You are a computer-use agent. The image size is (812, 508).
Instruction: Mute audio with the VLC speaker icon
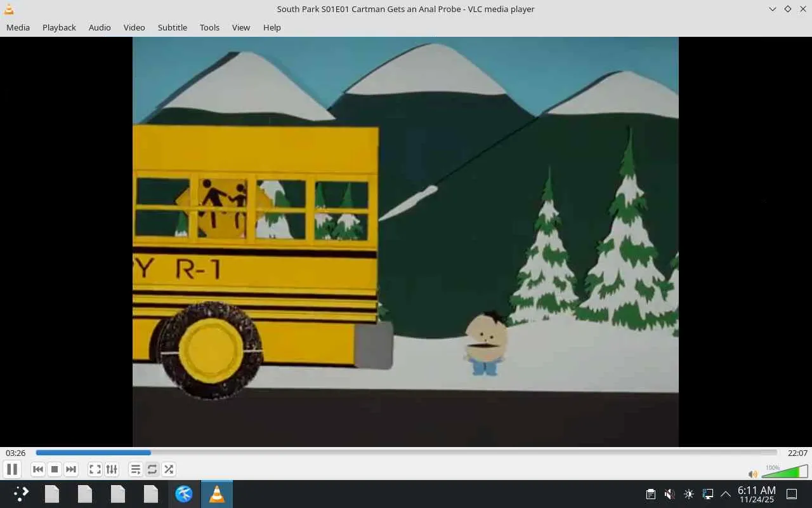point(752,474)
